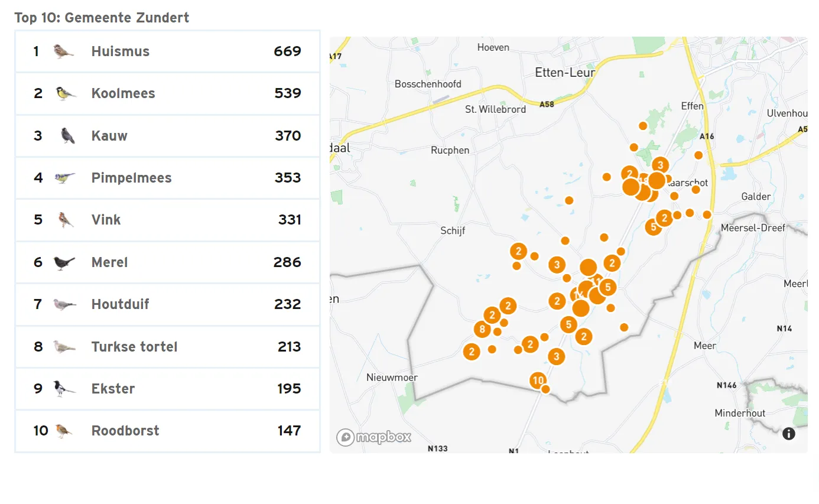Screen dimensions: 819x504
Task: Click the Top 10 Gemeente Zundert heading
Action: (x=102, y=18)
